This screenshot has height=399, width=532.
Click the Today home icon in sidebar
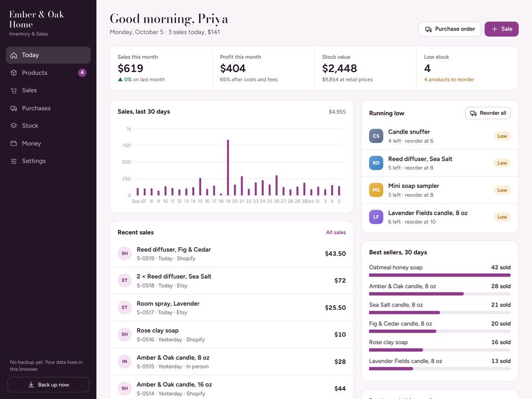point(13,55)
